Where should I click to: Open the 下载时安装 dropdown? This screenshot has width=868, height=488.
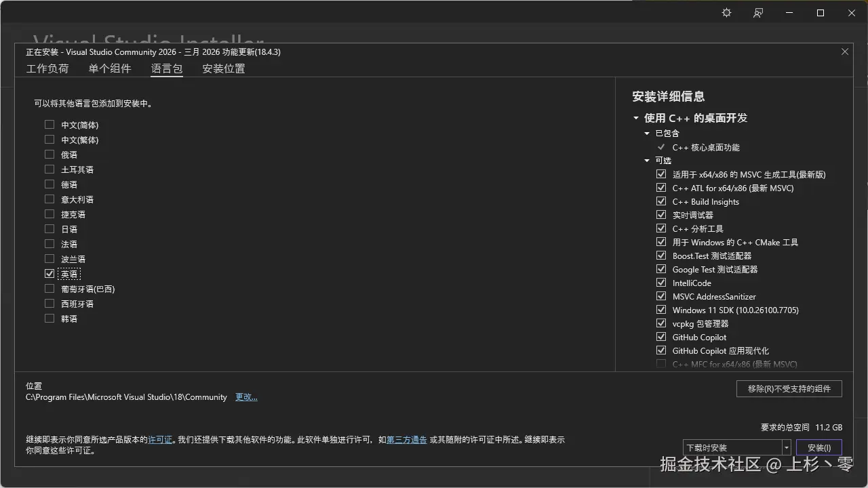pyautogui.click(x=737, y=447)
